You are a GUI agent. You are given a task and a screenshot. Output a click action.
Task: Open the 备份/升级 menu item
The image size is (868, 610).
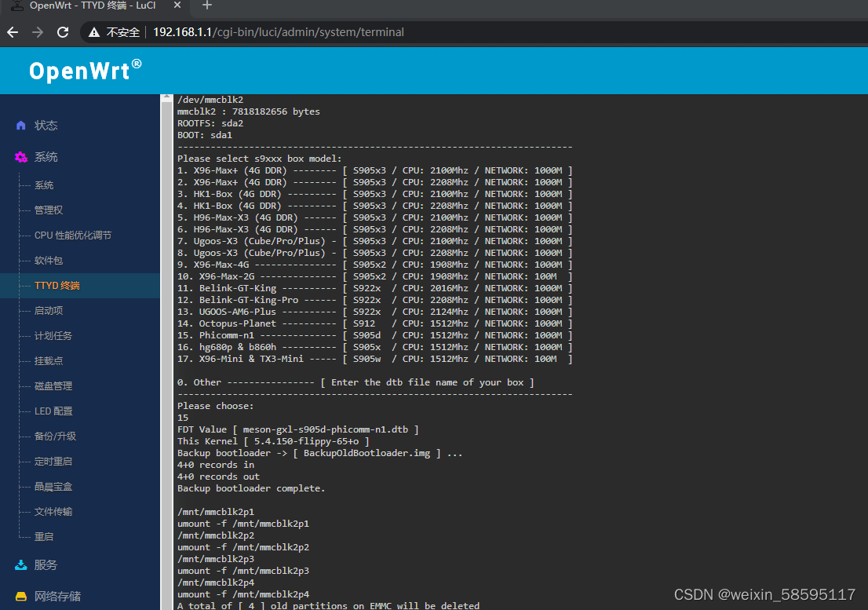56,436
